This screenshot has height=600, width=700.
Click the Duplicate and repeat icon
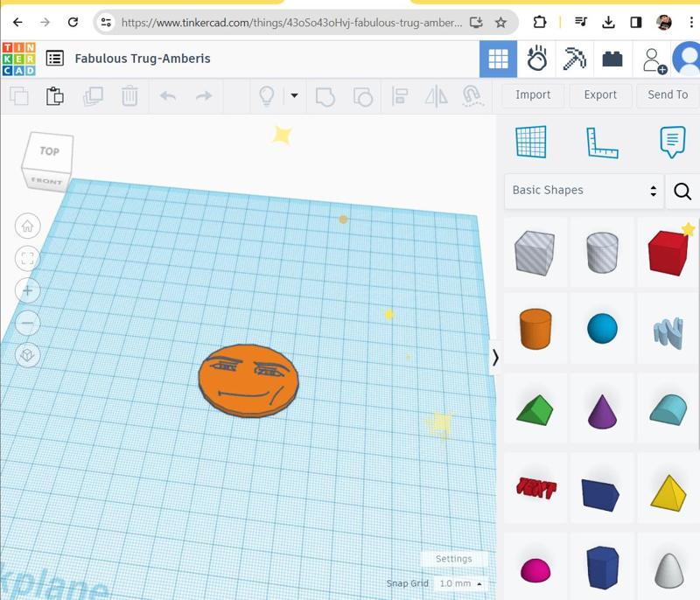(x=93, y=96)
